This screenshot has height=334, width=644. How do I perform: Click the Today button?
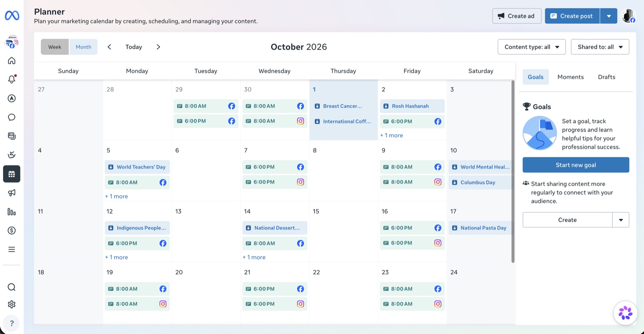click(x=134, y=47)
